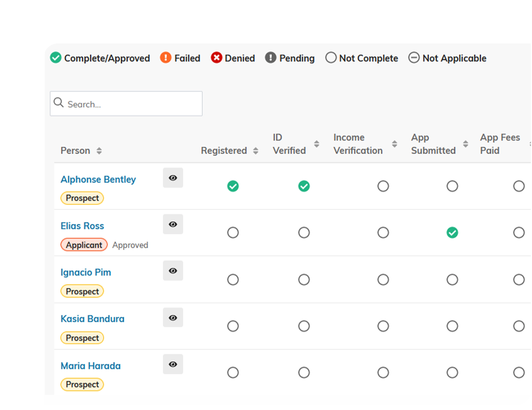Click Maria Harada's Income Verification circle

(383, 373)
